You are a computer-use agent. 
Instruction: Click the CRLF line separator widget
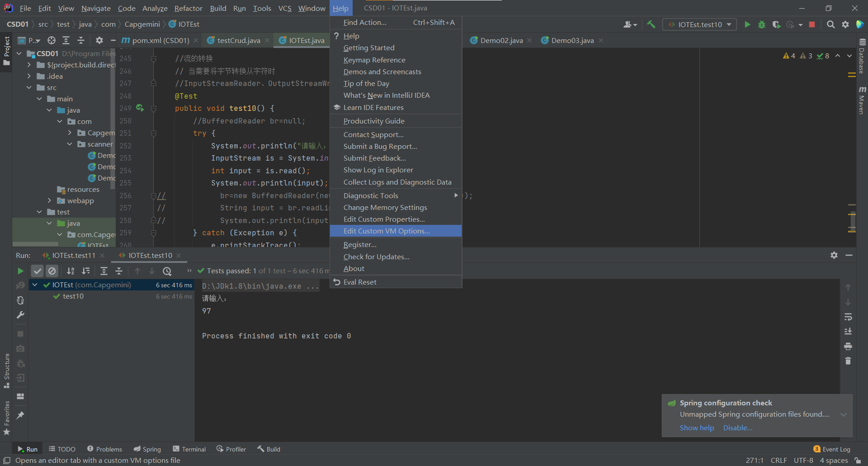coord(778,460)
